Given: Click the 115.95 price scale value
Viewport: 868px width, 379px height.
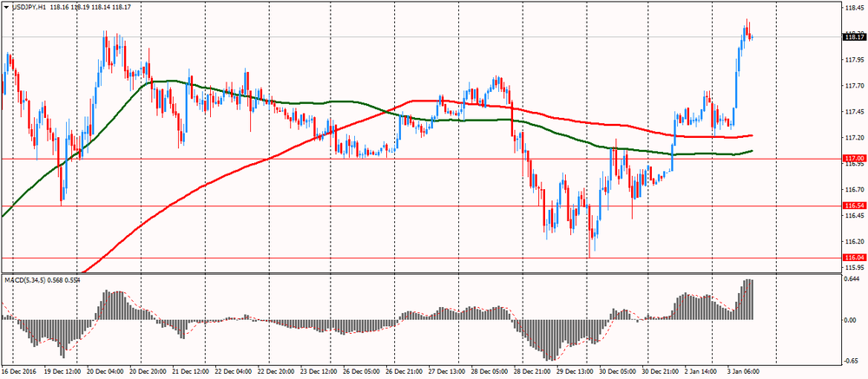Looking at the screenshot, I should coord(853,267).
